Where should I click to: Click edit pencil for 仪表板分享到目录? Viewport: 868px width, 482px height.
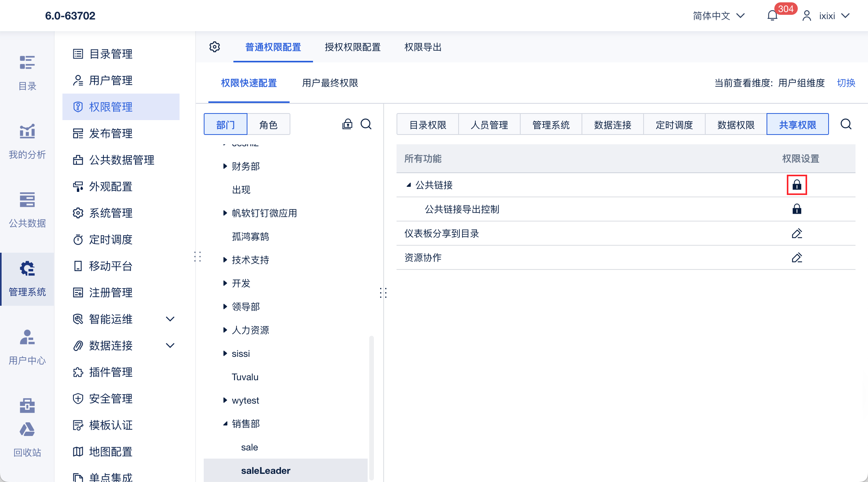[x=797, y=233]
